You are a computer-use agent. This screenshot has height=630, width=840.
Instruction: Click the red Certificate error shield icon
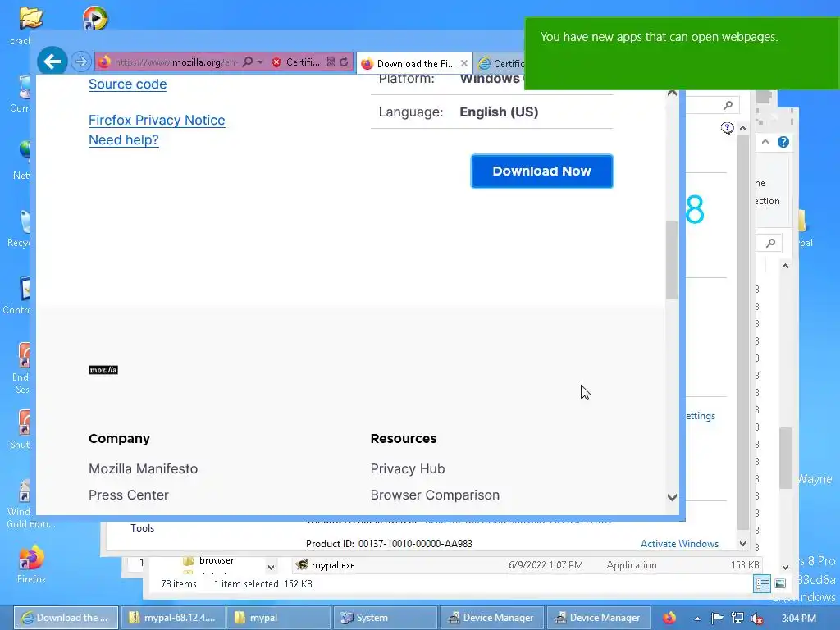coord(276,62)
